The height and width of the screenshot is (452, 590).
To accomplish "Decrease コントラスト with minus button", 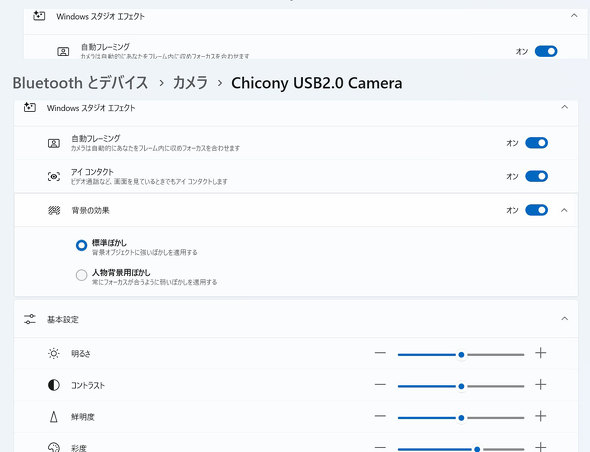I will pos(380,385).
